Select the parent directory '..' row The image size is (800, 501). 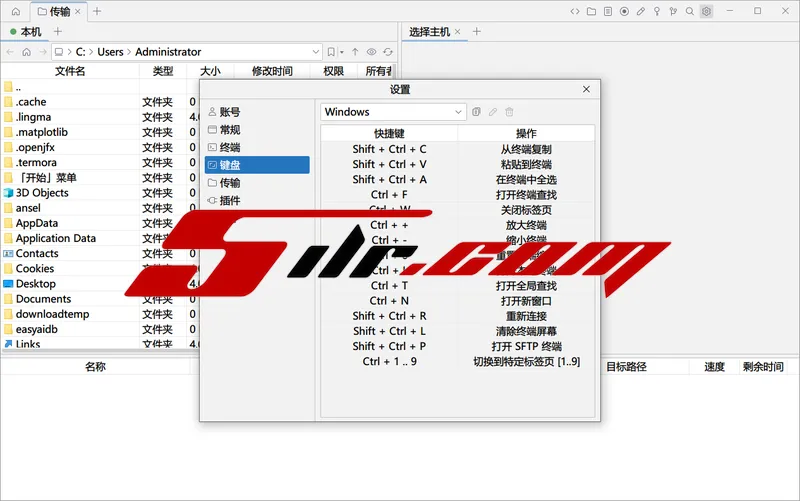pos(100,87)
